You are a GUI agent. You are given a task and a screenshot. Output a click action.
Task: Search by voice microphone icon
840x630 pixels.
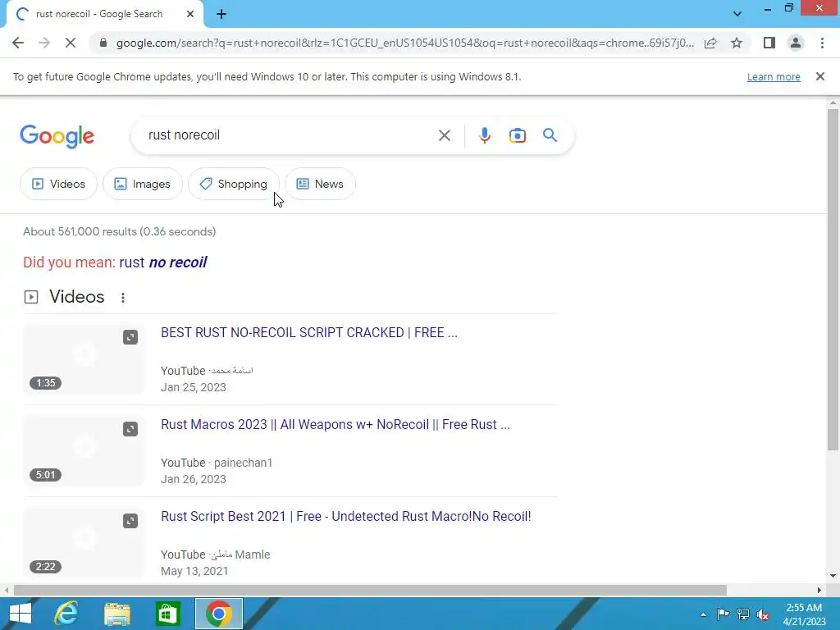[x=484, y=135]
